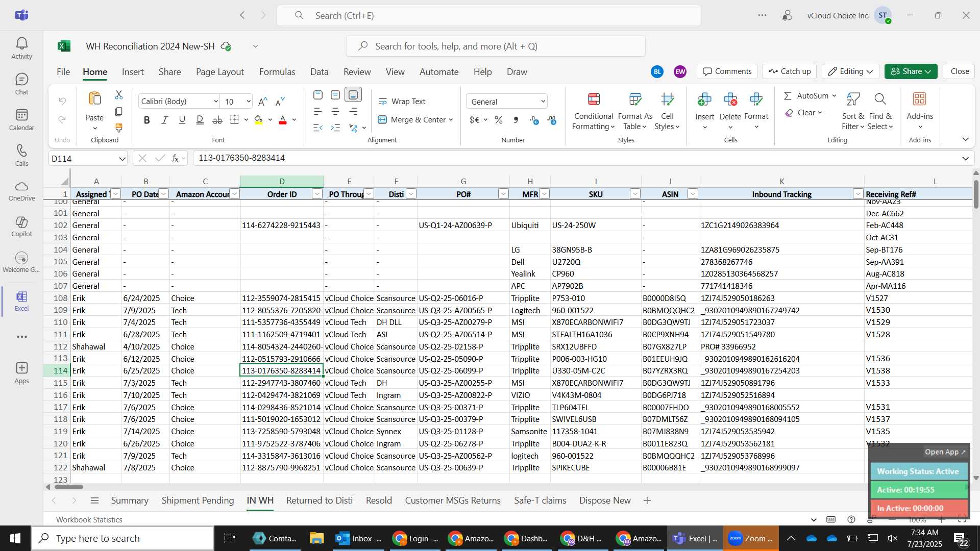This screenshot has width=980, height=551.
Task: Click the Delete cells icon
Action: click(x=730, y=99)
